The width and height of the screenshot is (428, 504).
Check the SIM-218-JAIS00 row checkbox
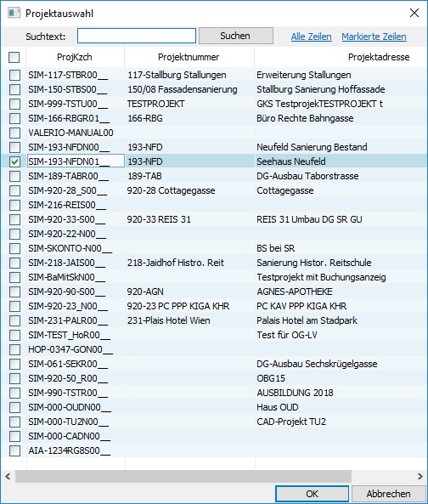click(14, 263)
